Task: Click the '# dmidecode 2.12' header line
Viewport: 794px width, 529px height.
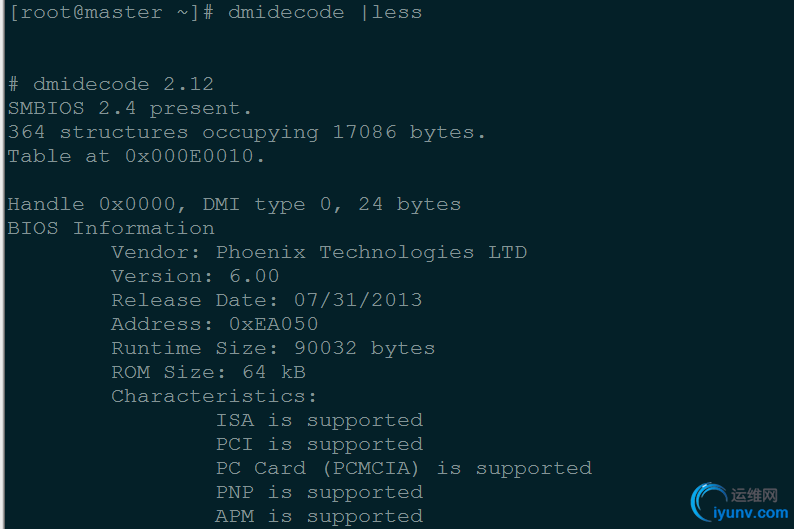Action: (x=111, y=84)
